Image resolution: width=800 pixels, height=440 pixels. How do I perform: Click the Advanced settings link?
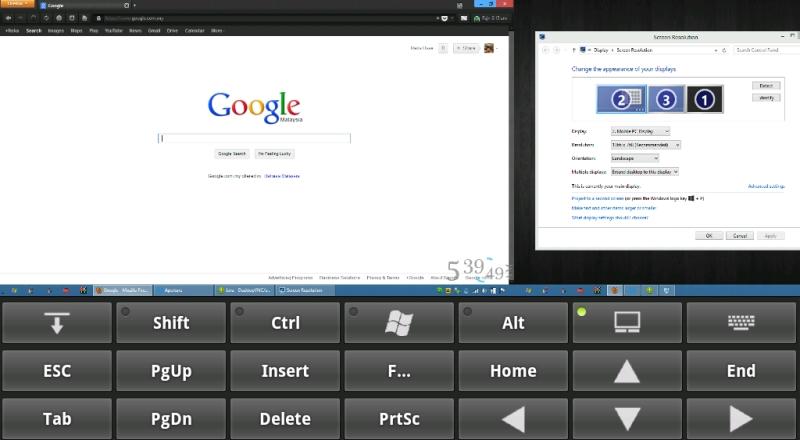click(766, 186)
